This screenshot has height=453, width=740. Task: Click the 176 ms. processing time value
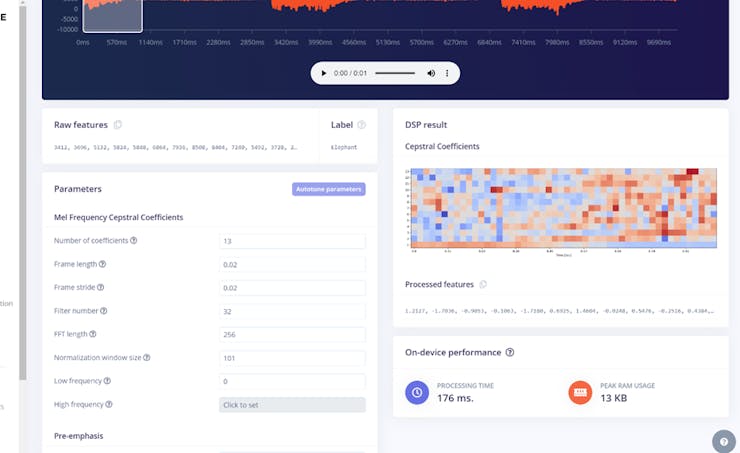click(x=455, y=398)
